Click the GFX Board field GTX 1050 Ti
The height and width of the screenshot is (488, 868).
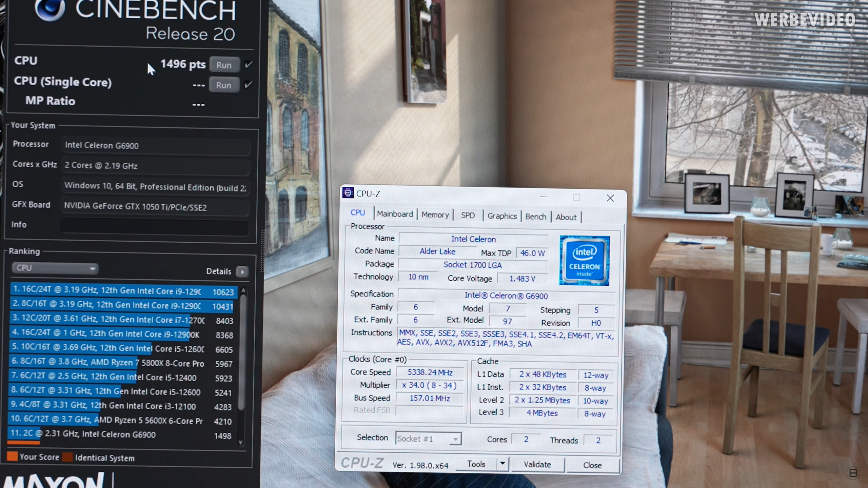[155, 207]
